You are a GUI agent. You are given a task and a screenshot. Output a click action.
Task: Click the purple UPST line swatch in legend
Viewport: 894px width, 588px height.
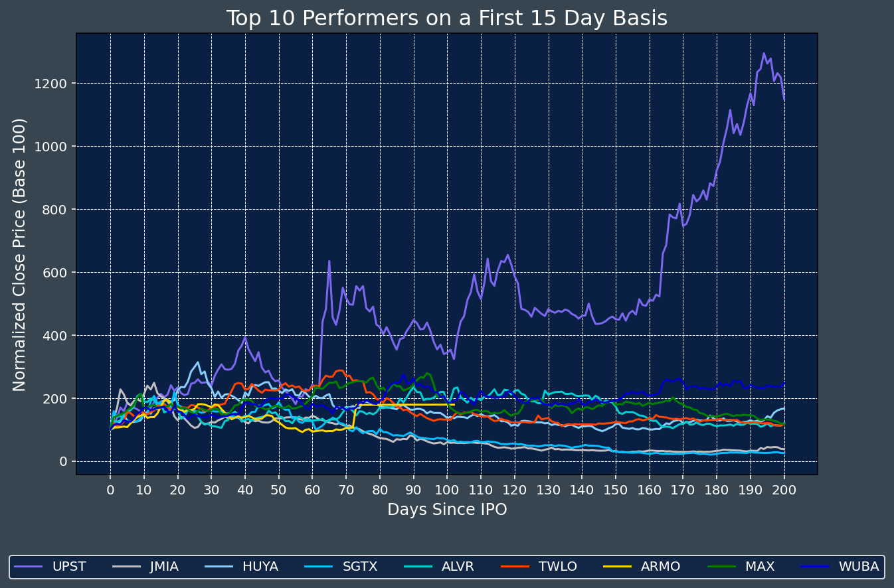(x=29, y=567)
